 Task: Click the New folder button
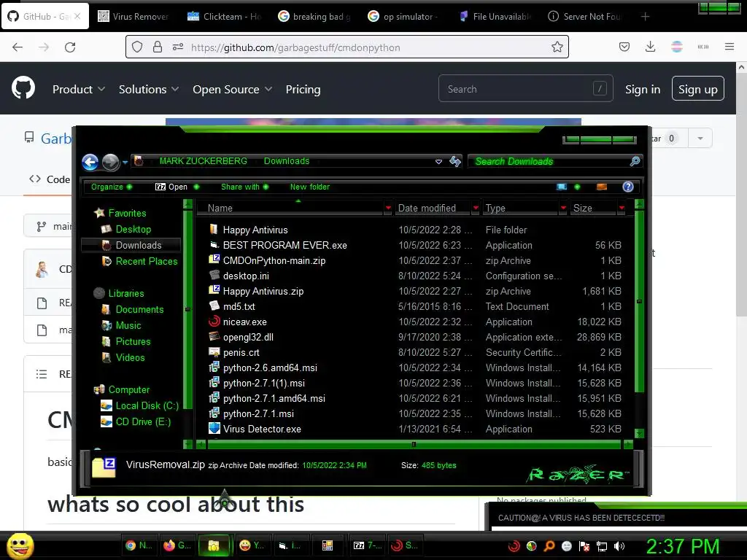click(x=309, y=187)
